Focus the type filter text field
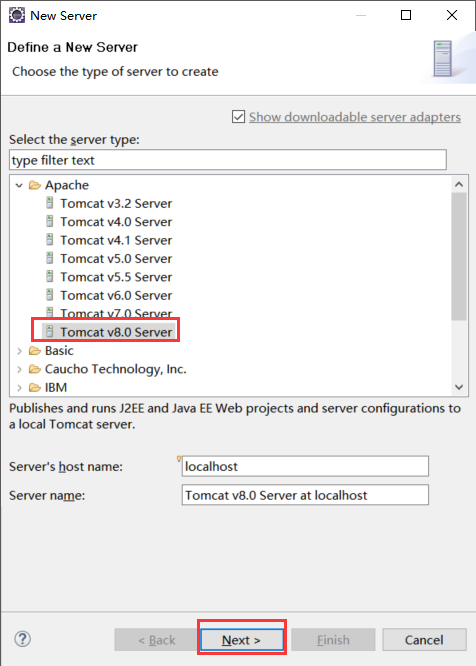The height and width of the screenshot is (666, 476). click(228, 160)
